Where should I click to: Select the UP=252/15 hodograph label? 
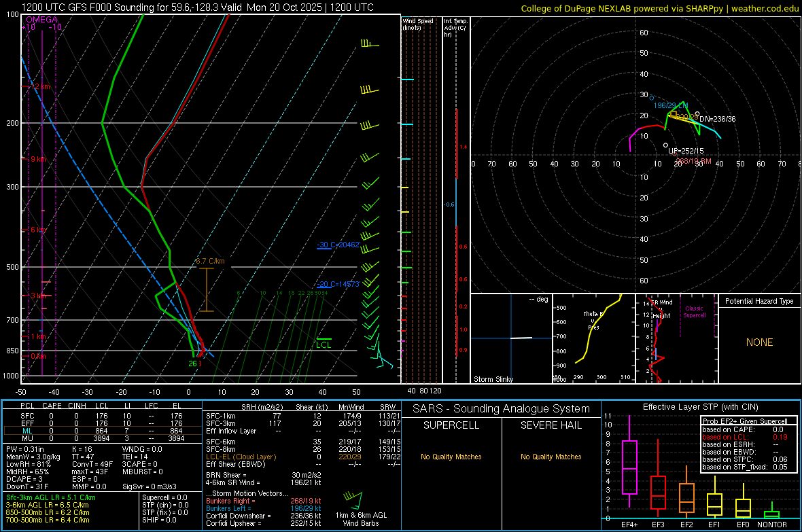[x=686, y=151]
